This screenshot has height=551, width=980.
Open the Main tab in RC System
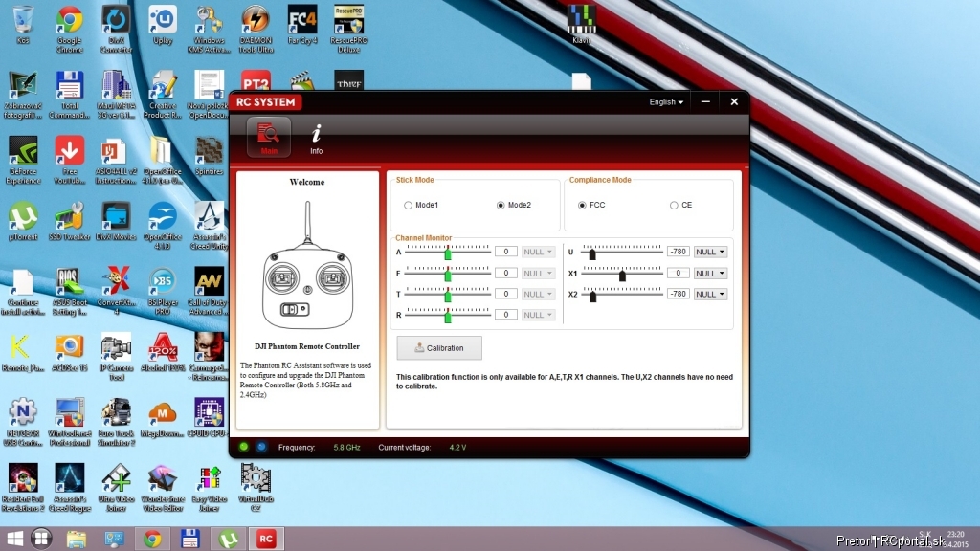(269, 137)
